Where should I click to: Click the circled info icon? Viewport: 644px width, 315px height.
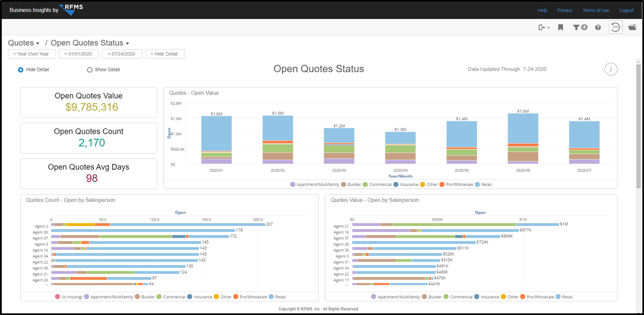[611, 69]
